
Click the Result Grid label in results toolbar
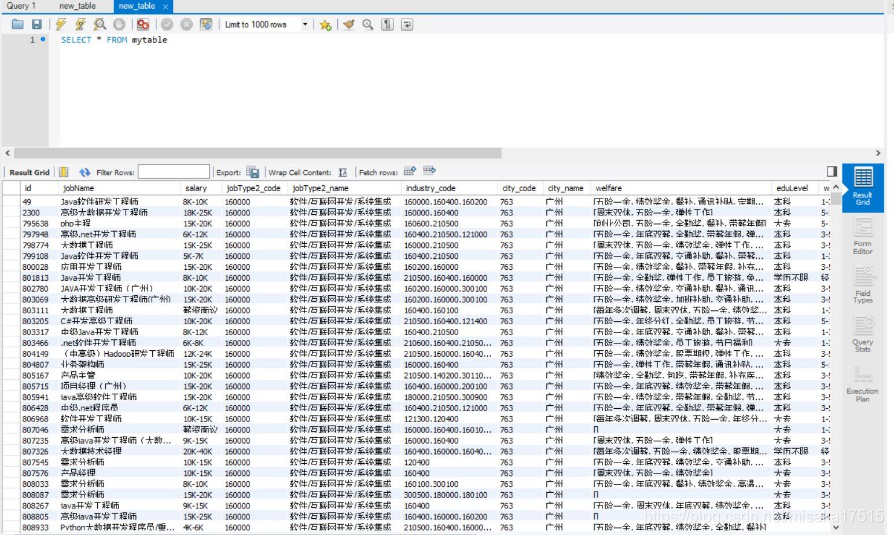29,172
